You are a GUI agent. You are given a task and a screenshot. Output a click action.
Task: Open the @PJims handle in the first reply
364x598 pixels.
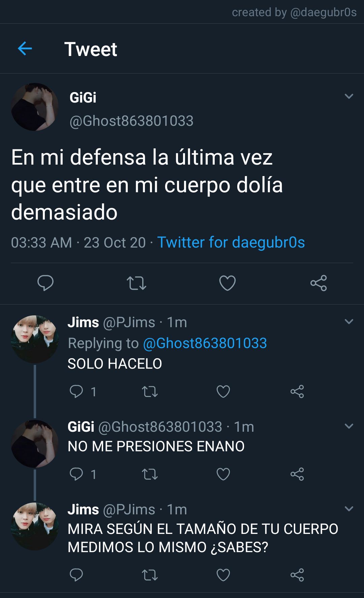click(x=129, y=322)
